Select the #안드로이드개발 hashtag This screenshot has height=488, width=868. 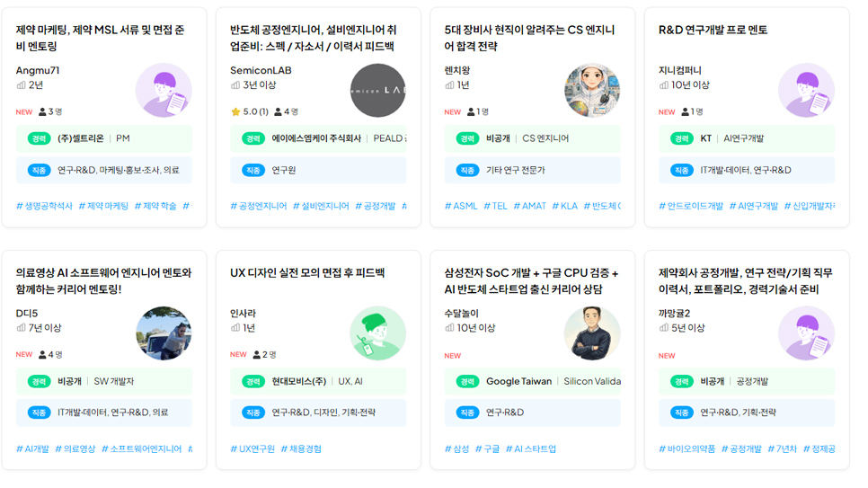[x=691, y=206]
